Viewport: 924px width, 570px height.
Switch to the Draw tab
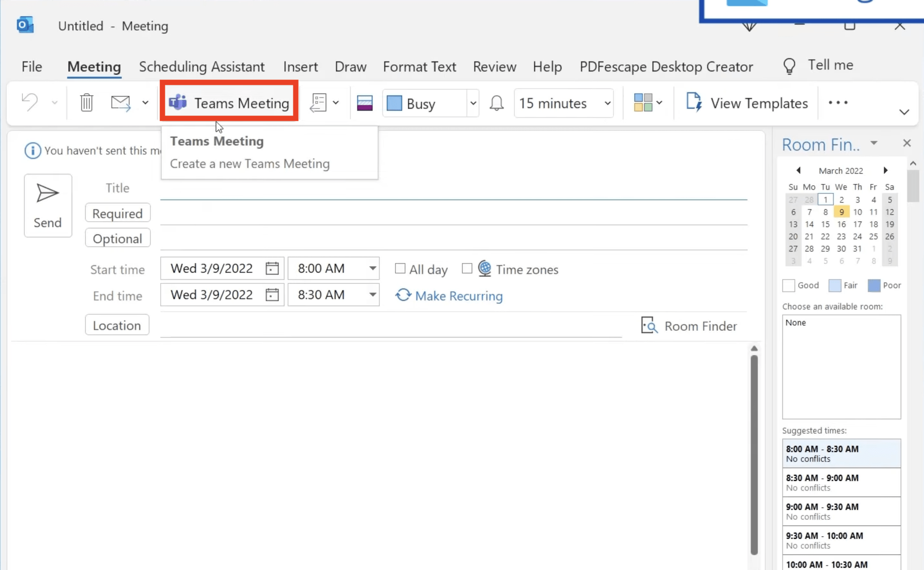click(x=350, y=67)
